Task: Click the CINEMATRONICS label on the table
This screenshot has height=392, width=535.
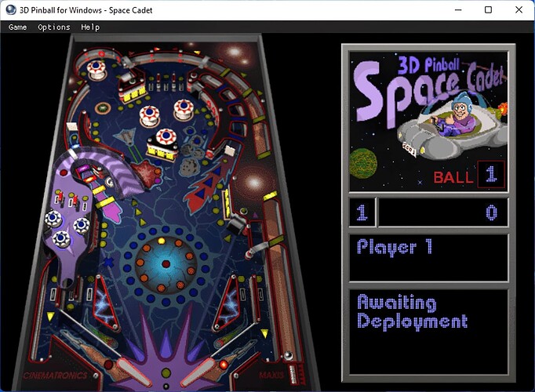Action: point(55,376)
